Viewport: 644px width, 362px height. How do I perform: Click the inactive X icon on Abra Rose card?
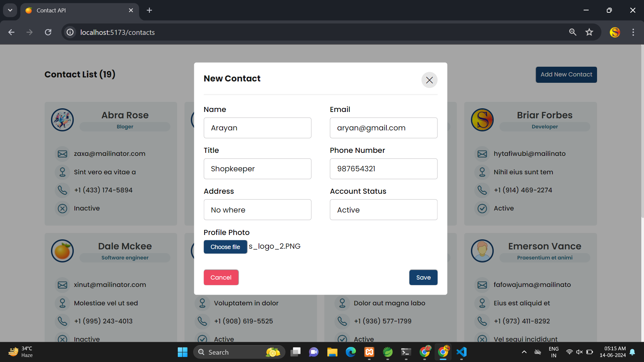coord(62,208)
